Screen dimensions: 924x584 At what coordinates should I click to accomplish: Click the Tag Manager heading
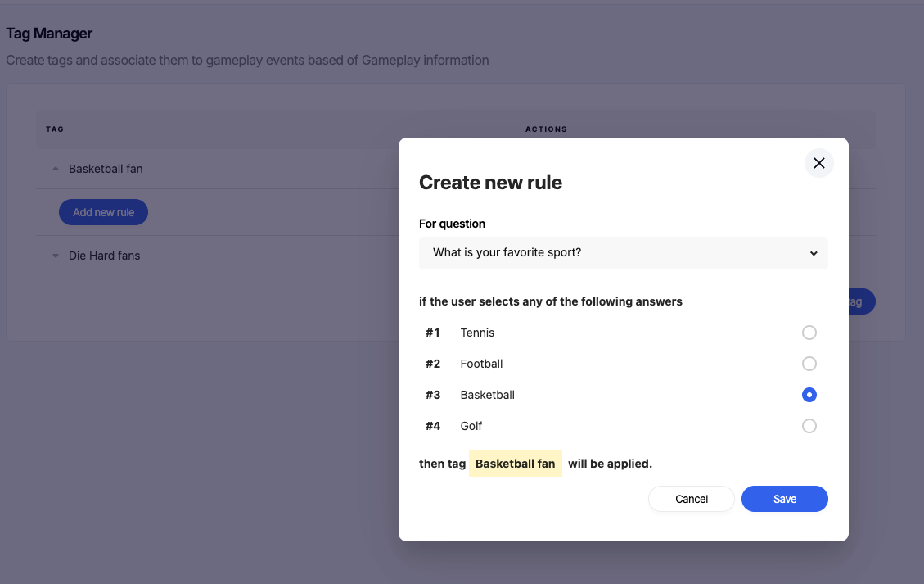[x=49, y=34]
